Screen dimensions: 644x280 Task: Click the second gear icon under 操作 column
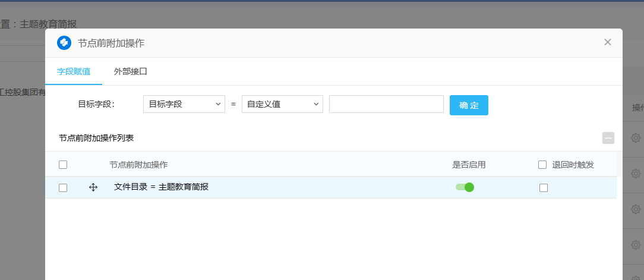pos(636,174)
